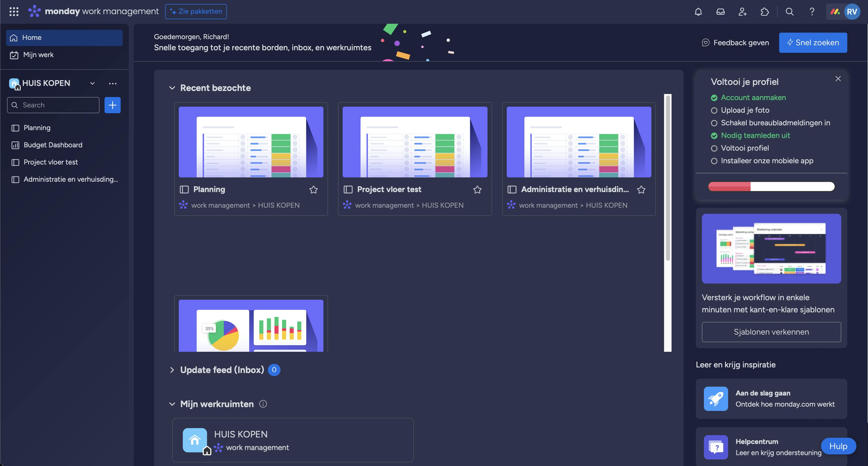The height and width of the screenshot is (466, 868).
Task: Select the 'Upload je foto' profile step
Action: (745, 110)
